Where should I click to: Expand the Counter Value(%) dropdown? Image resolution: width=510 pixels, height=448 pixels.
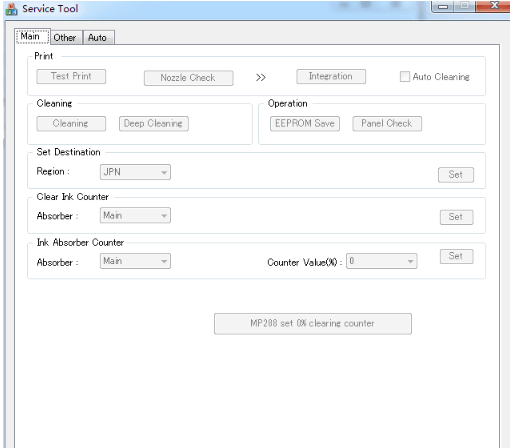382,261
